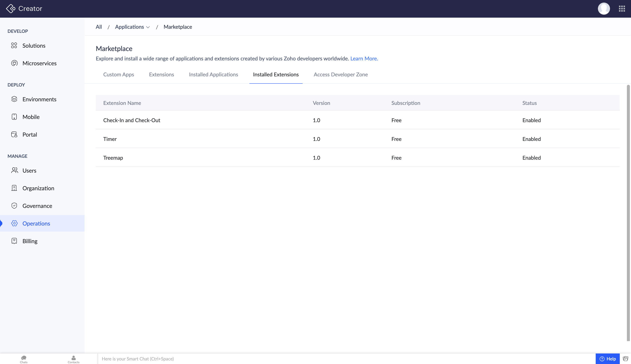Click the Environments layers icon

coord(14,99)
